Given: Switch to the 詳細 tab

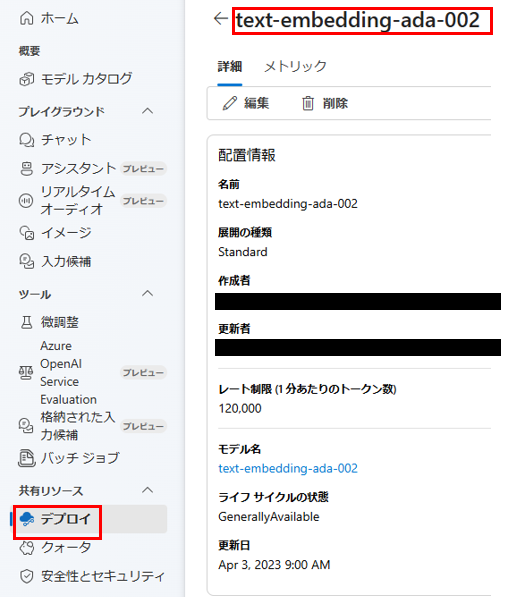Looking at the screenshot, I should [x=230, y=67].
